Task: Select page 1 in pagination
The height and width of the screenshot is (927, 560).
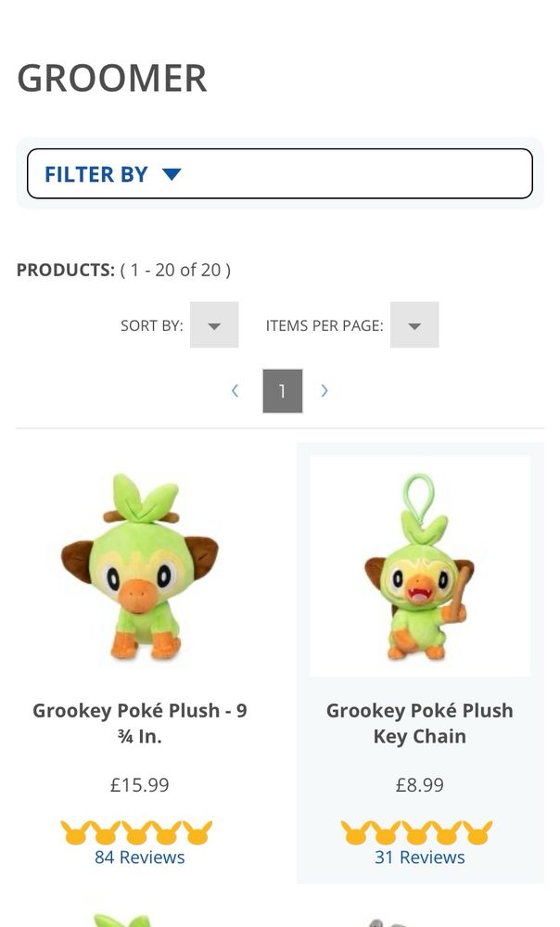Action: 282,391
